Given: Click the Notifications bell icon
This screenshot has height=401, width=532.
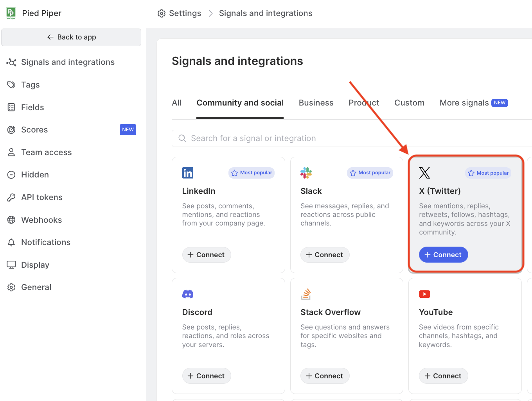Looking at the screenshot, I should pos(11,242).
